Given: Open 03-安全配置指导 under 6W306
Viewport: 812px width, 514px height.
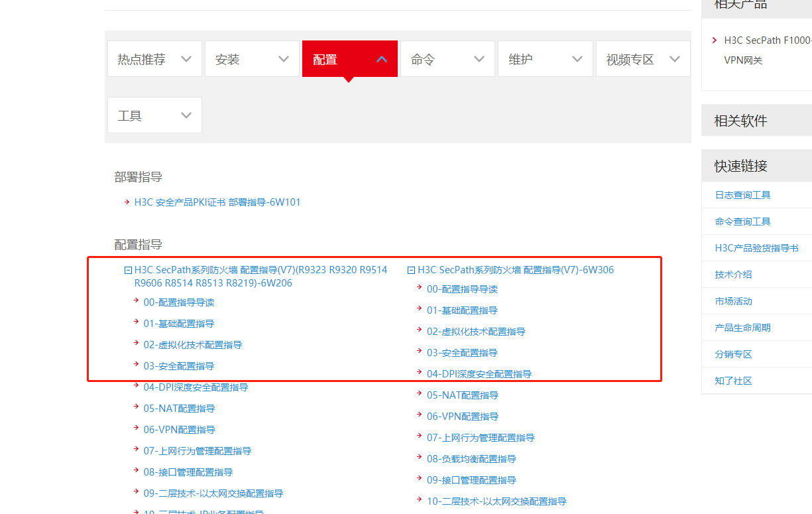Looking at the screenshot, I should (462, 353).
